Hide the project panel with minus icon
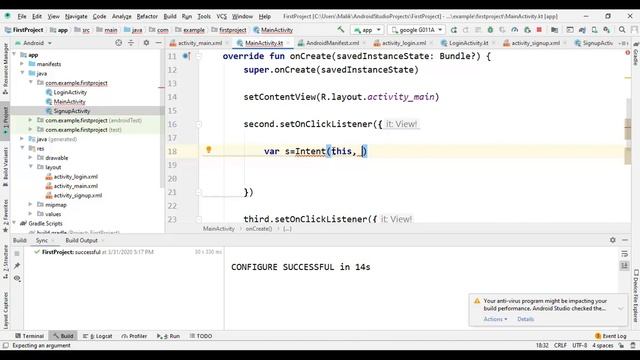 [x=158, y=42]
